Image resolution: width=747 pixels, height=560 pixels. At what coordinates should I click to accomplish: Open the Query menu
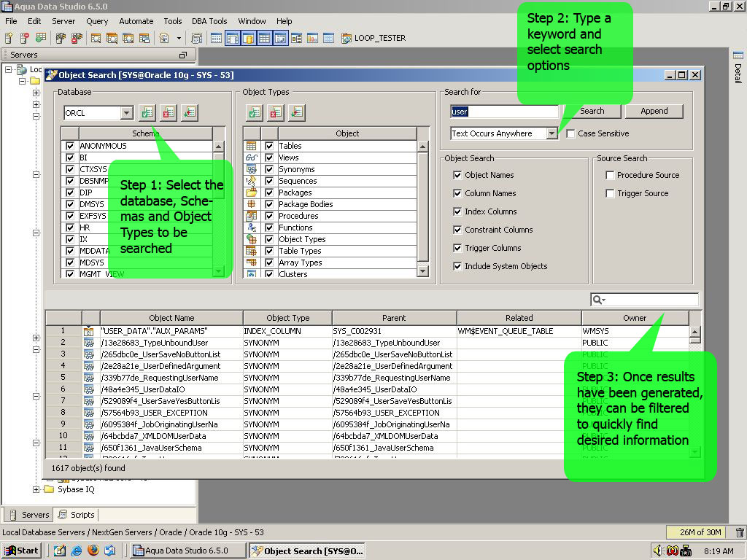point(97,21)
